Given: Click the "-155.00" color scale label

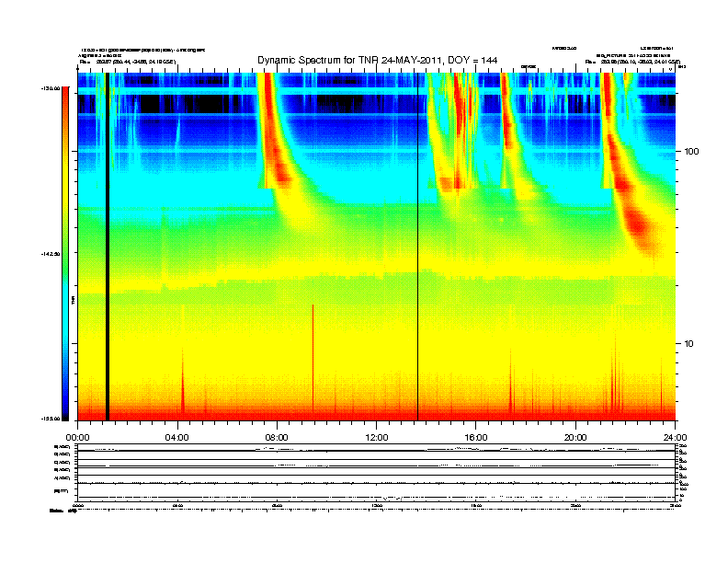Looking at the screenshot, I should click(51, 419).
